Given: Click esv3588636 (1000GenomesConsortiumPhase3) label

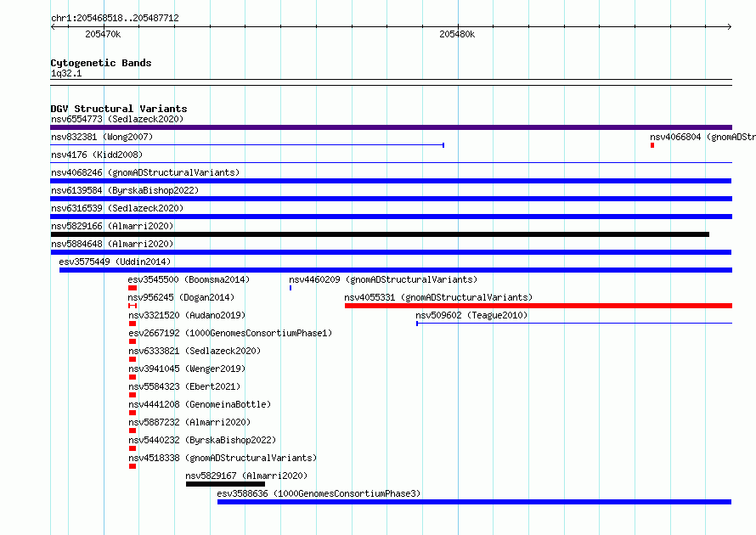Looking at the screenshot, I should click(319, 493).
